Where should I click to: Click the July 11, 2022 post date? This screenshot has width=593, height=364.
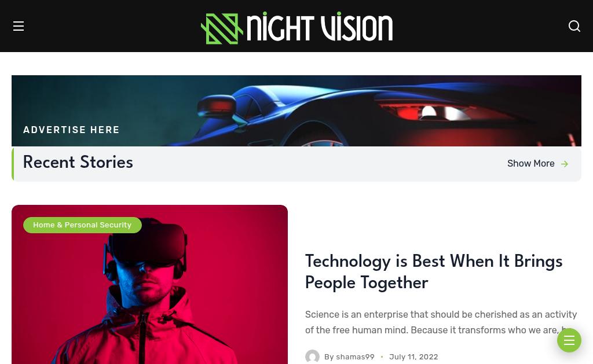[x=413, y=357]
